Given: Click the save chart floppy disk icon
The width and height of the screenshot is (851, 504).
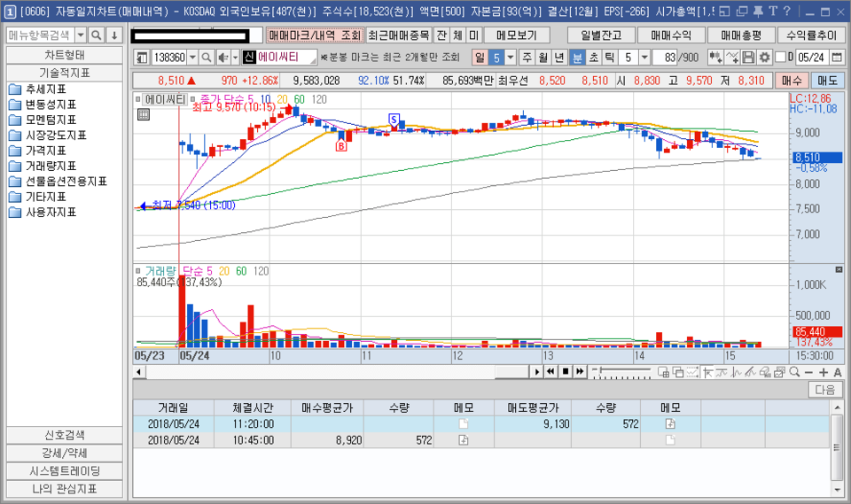Looking at the screenshot, I should point(748,57).
